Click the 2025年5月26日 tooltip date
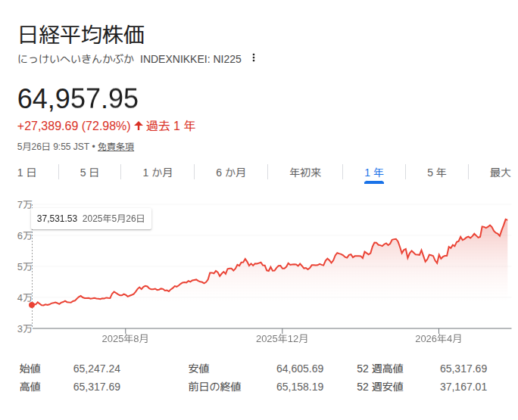 coord(114,219)
